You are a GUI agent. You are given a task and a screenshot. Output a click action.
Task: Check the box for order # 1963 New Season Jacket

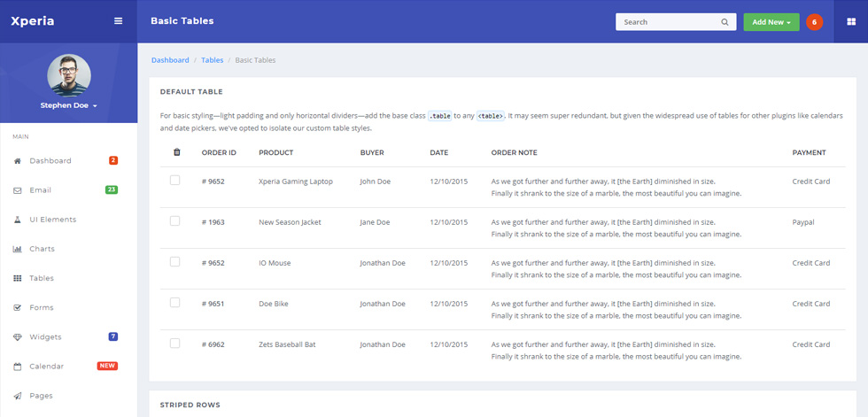pos(175,221)
